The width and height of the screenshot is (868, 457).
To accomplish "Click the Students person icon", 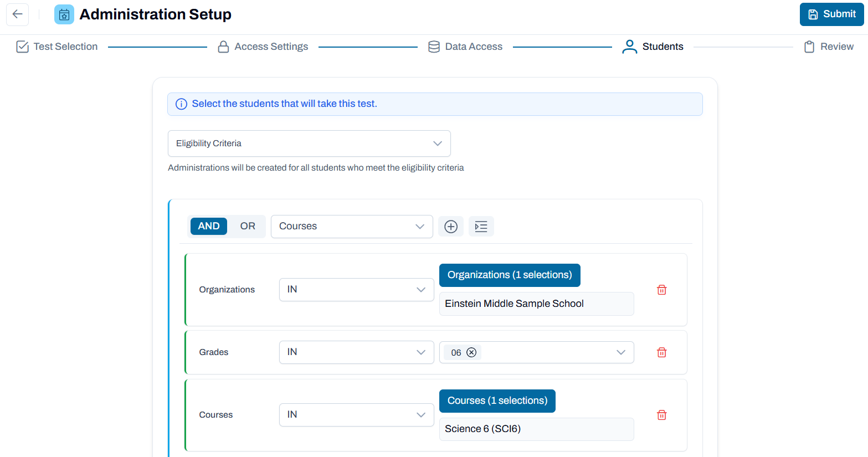I will 629,47.
